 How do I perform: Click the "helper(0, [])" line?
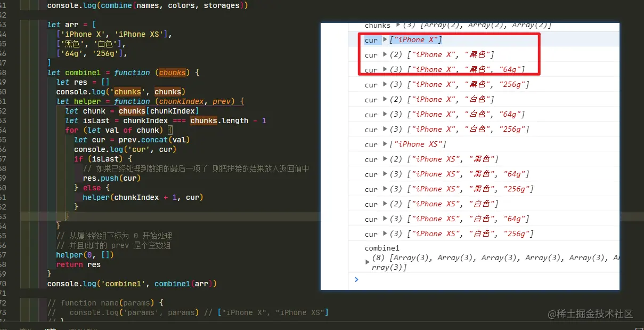click(85, 255)
